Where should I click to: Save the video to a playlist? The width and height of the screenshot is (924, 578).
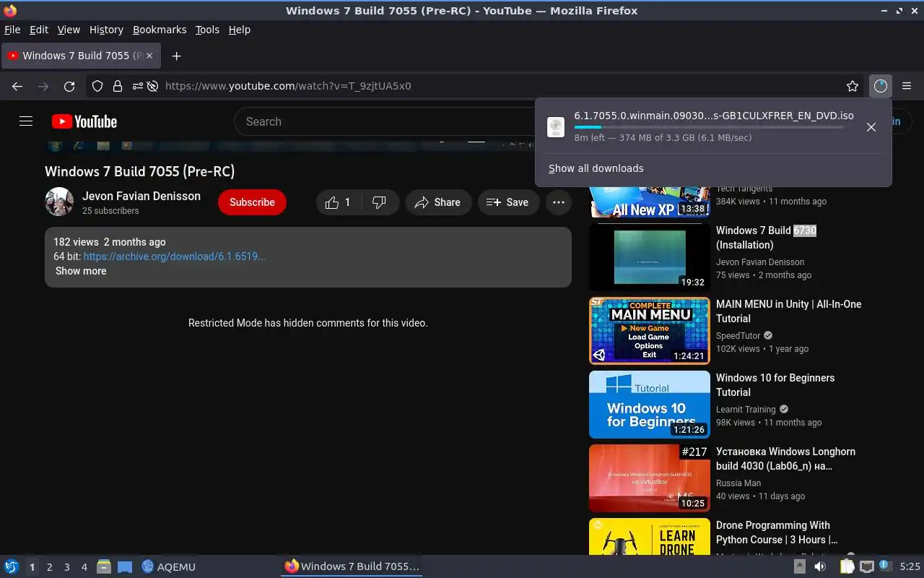tap(508, 202)
